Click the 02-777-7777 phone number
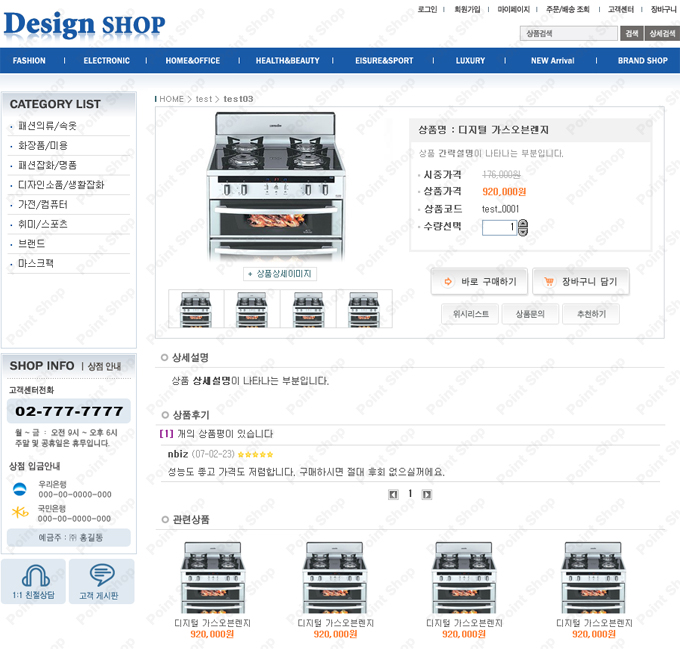The width and height of the screenshot is (680, 649). click(69, 411)
